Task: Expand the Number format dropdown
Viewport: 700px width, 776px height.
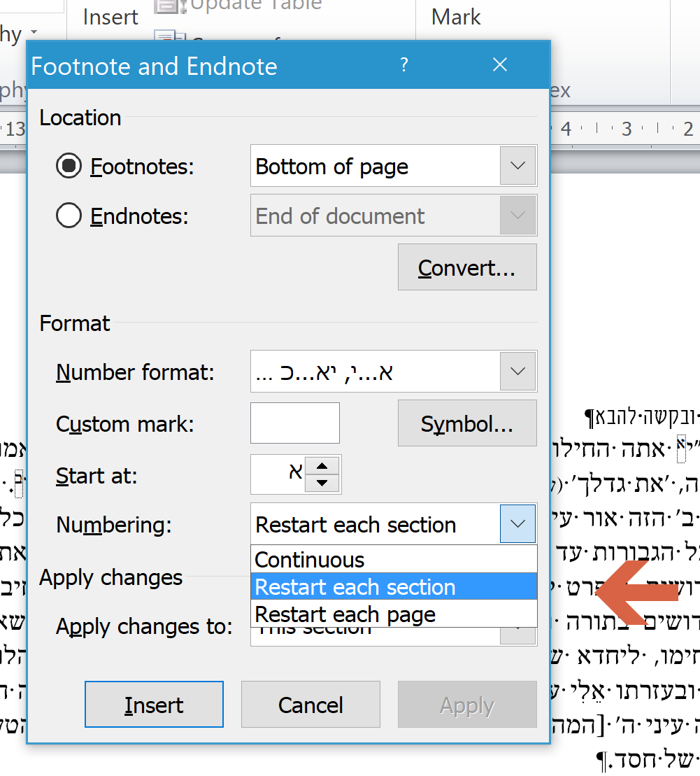Action: [517, 372]
